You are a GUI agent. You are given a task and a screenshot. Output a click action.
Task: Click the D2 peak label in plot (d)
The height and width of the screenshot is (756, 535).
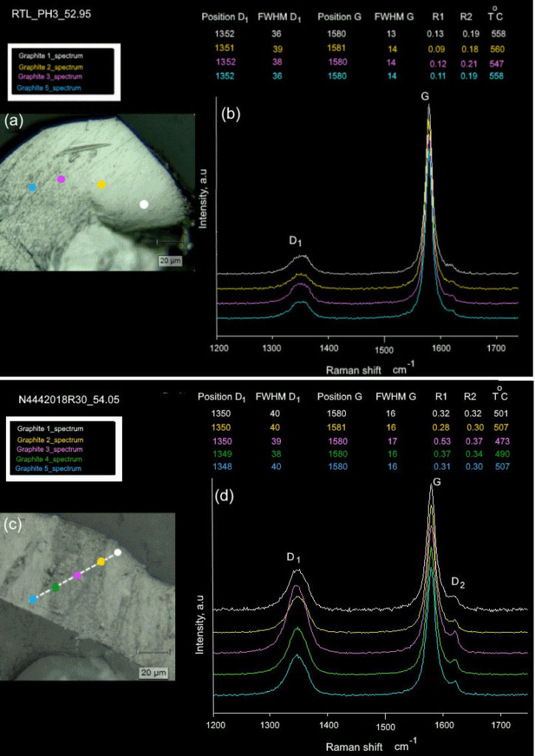(x=458, y=583)
